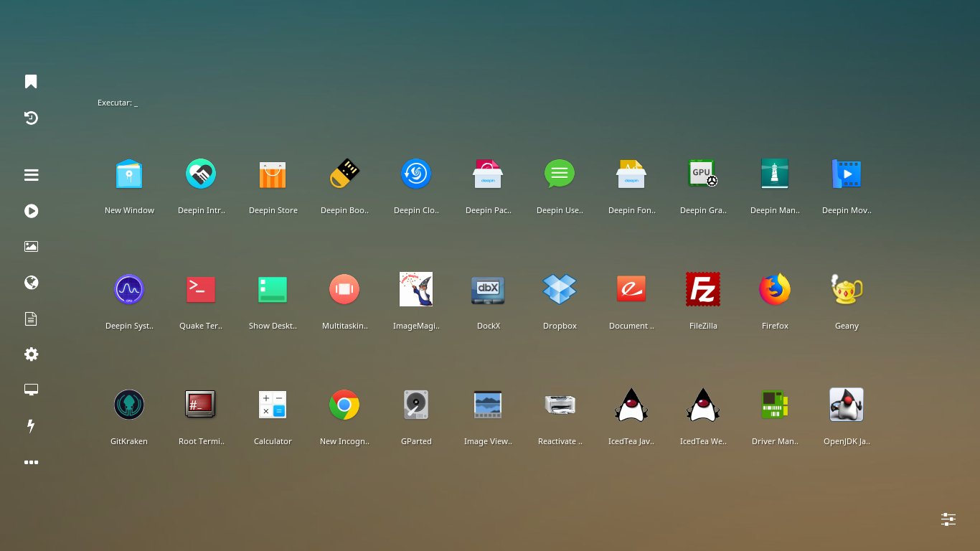The width and height of the screenshot is (980, 551).
Task: Click the "Geany" label text
Action: [847, 326]
